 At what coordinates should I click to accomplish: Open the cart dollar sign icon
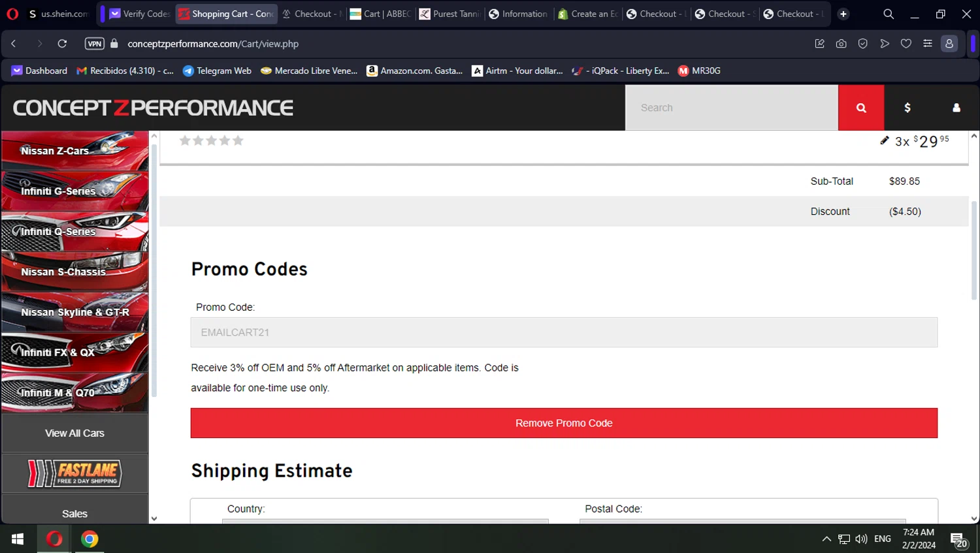(907, 108)
